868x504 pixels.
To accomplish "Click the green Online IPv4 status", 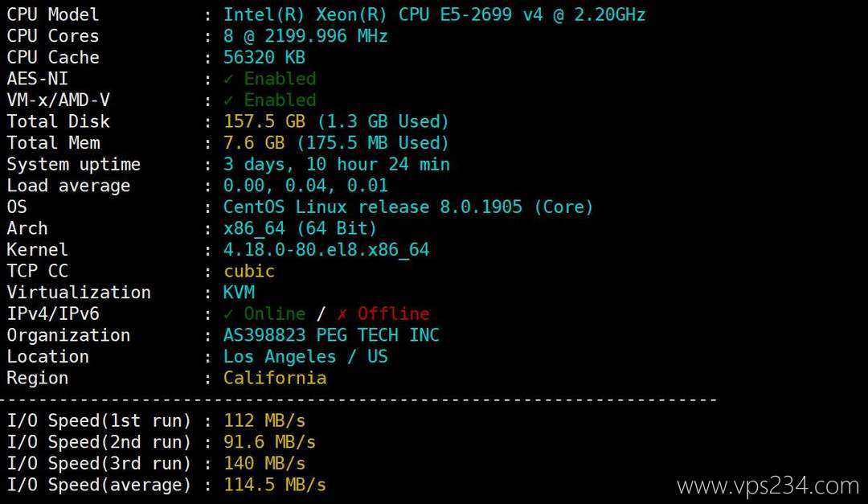I will tap(264, 314).
